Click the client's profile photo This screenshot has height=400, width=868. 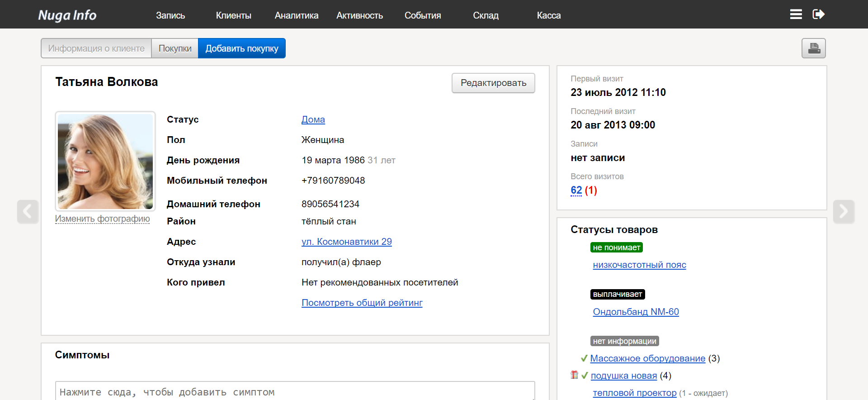click(105, 161)
